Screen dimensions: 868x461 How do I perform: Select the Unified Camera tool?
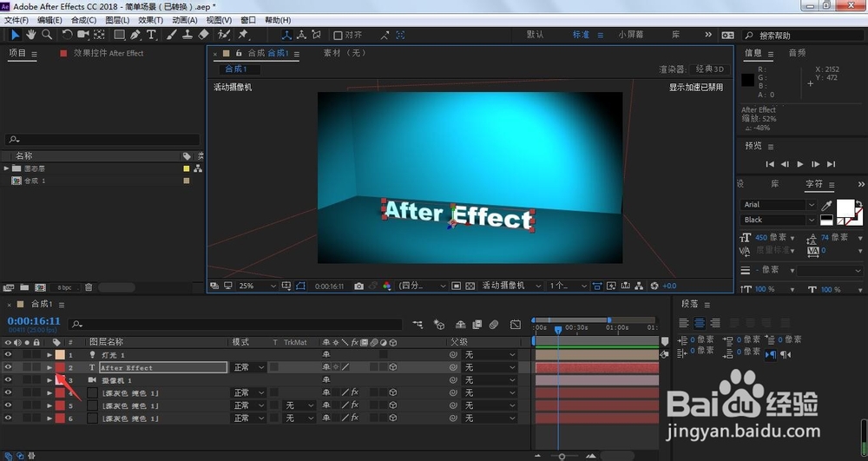click(x=83, y=35)
